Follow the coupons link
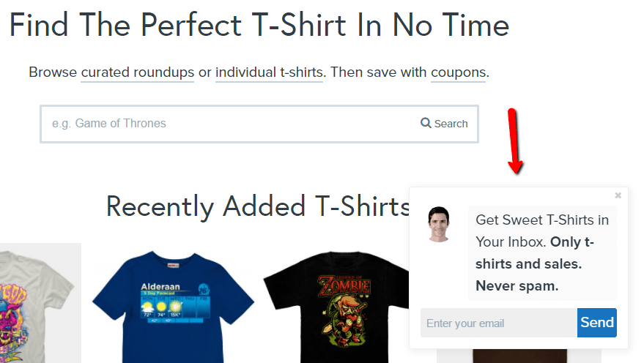Screen dimensions: 644x363 pyautogui.click(x=458, y=72)
